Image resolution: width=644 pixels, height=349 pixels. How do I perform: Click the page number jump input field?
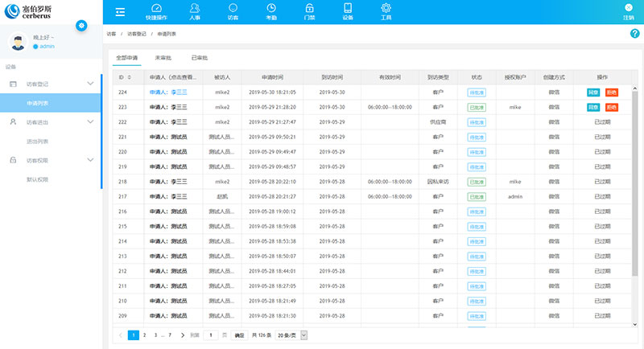tap(210, 335)
